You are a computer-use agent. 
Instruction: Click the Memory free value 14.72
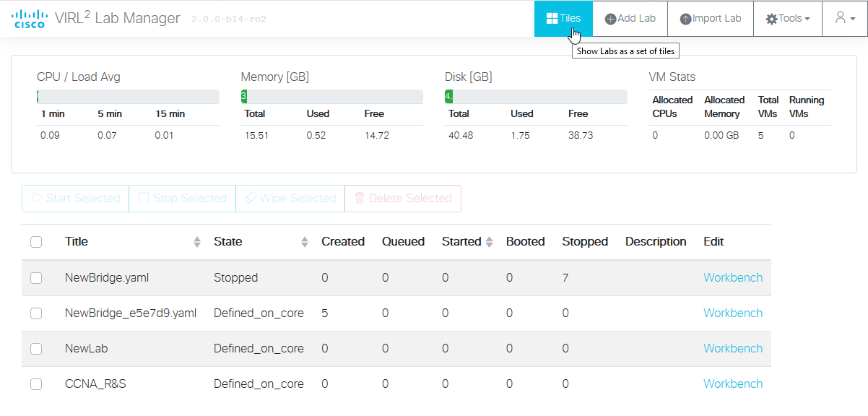click(377, 135)
